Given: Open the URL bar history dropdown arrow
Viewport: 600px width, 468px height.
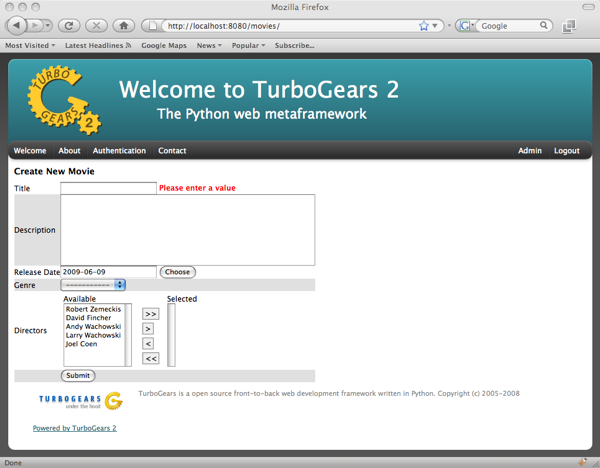Looking at the screenshot, I should click(x=435, y=26).
